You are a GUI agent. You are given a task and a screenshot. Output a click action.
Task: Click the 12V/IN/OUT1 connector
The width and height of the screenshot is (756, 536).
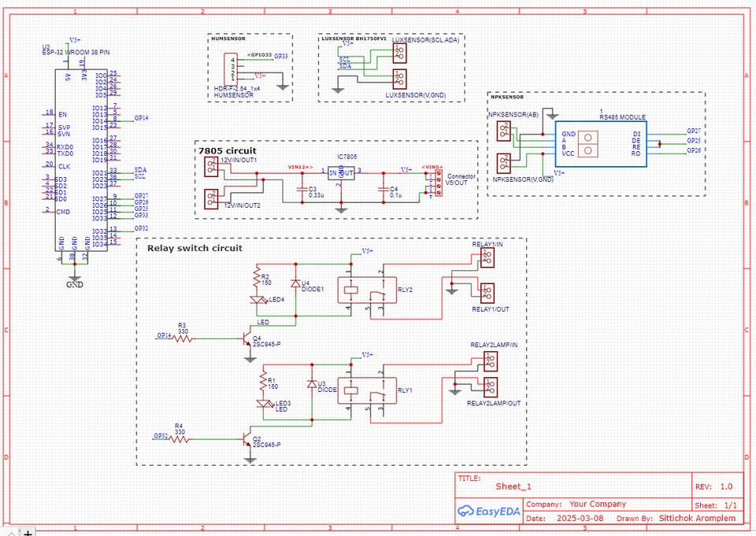[x=210, y=166]
